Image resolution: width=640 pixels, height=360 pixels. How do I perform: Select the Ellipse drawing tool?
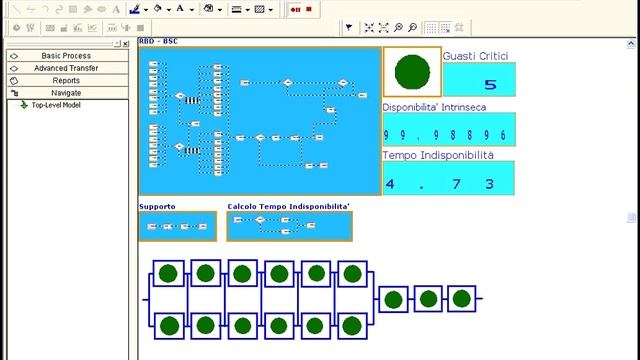click(x=102, y=9)
